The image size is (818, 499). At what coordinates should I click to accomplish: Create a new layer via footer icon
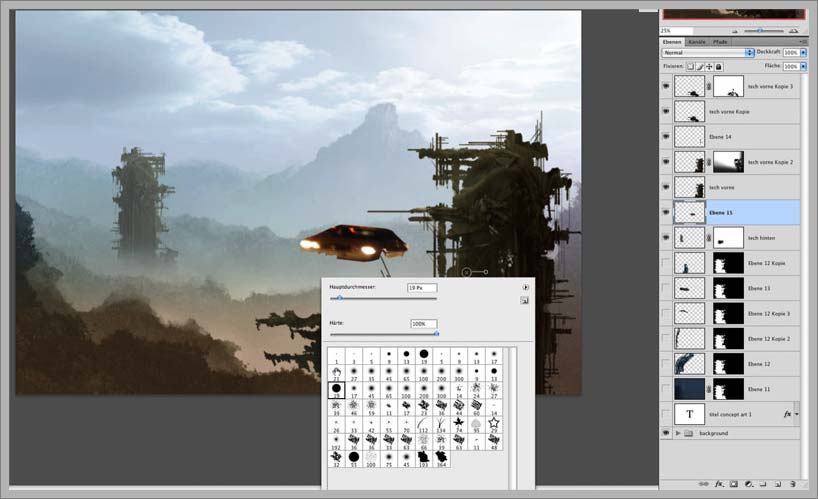coord(777,483)
